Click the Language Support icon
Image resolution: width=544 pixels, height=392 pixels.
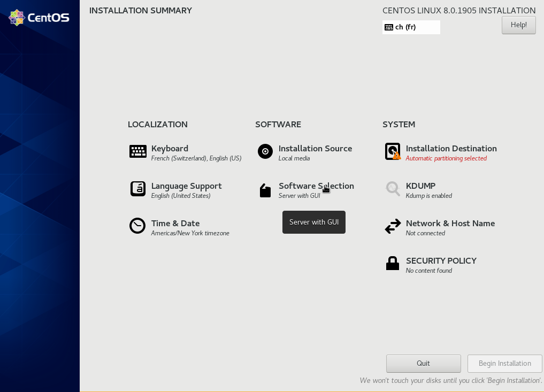(x=138, y=189)
